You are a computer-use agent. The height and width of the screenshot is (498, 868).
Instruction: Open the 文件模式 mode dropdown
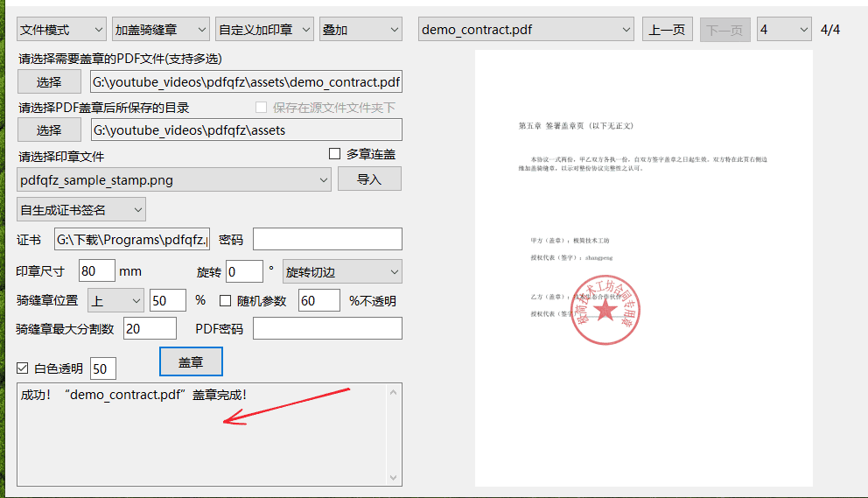click(x=61, y=30)
